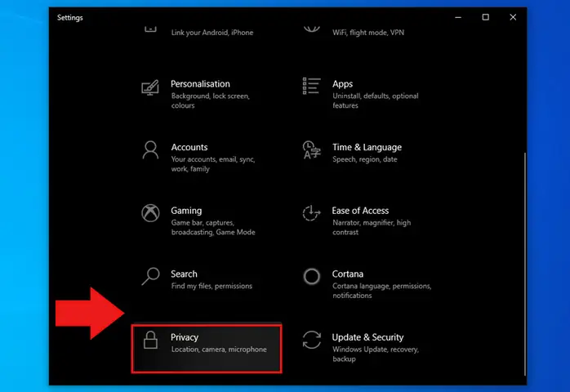Open the Time & Language clock icon
This screenshot has width=570, height=392.
tap(311, 149)
